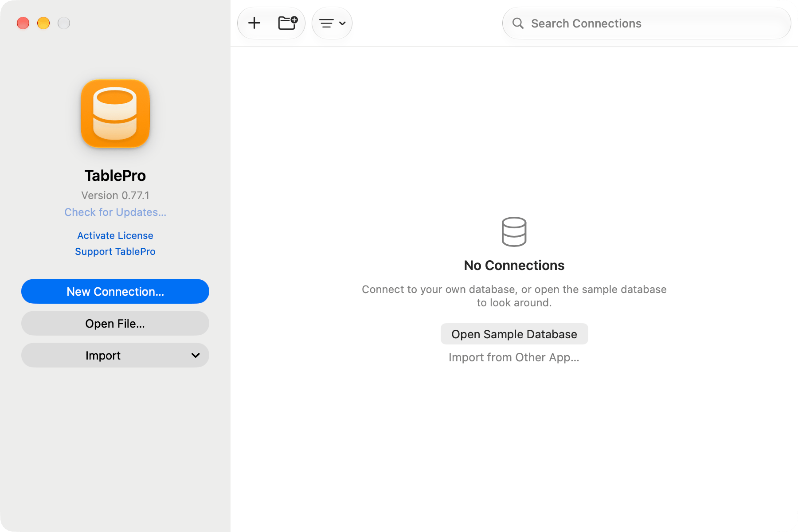Click the Version 0.77.1 text
This screenshot has height=532, width=798.
pos(115,196)
